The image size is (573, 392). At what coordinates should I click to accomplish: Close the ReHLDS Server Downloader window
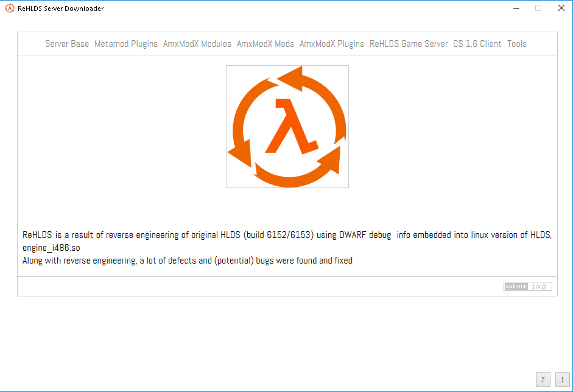tap(561, 8)
